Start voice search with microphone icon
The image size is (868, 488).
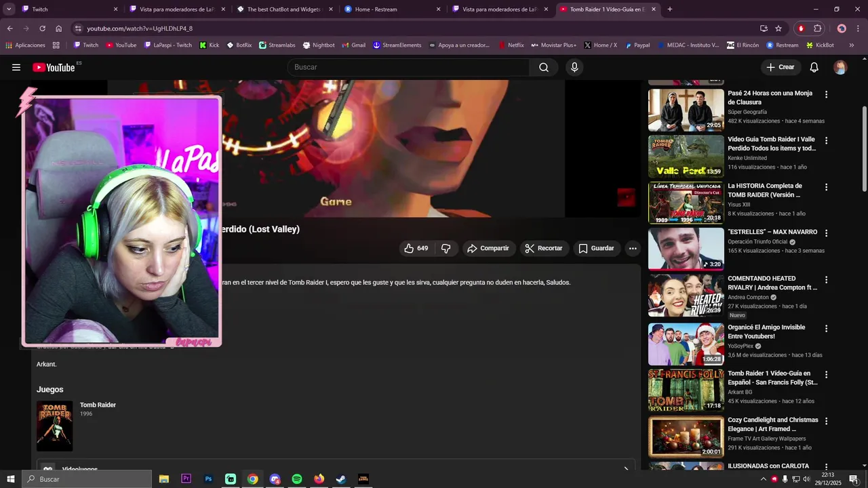tap(574, 67)
